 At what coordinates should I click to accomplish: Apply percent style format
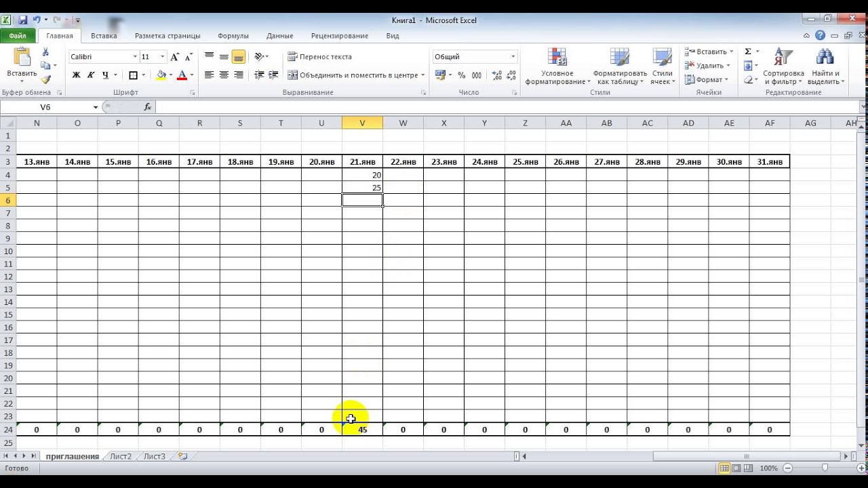[462, 75]
